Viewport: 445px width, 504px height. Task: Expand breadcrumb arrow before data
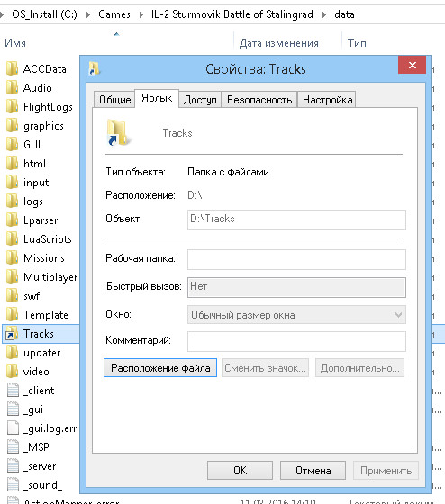click(324, 14)
